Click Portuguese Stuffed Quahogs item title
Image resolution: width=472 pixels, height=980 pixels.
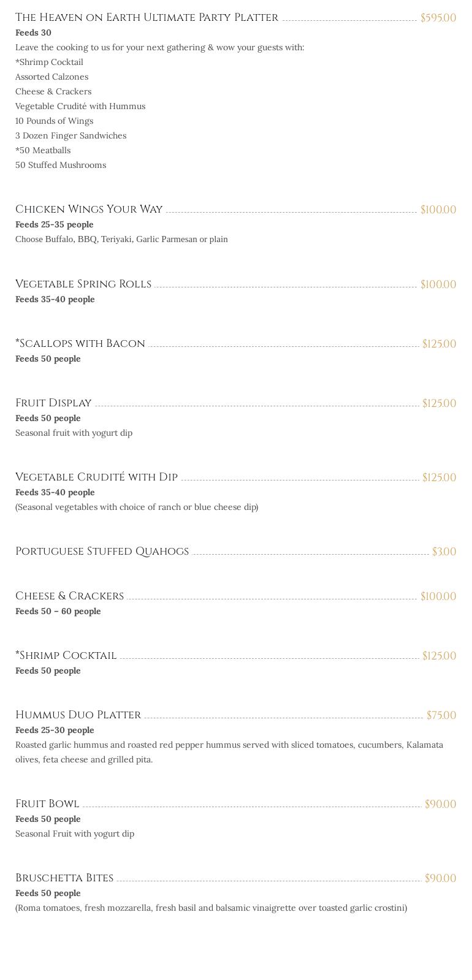(x=102, y=552)
